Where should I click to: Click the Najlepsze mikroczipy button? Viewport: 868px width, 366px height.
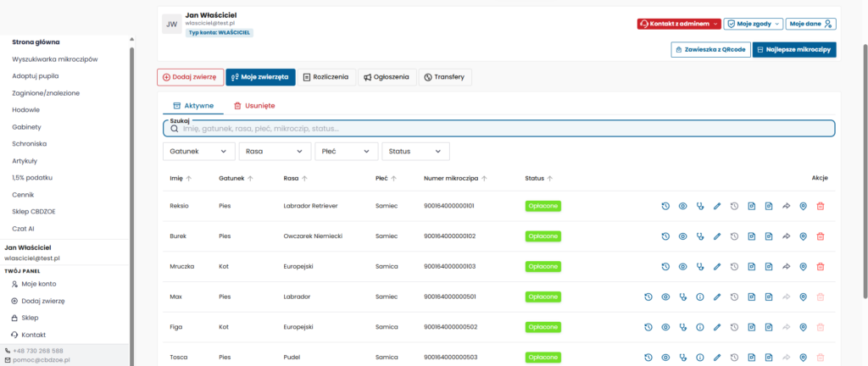click(x=794, y=50)
